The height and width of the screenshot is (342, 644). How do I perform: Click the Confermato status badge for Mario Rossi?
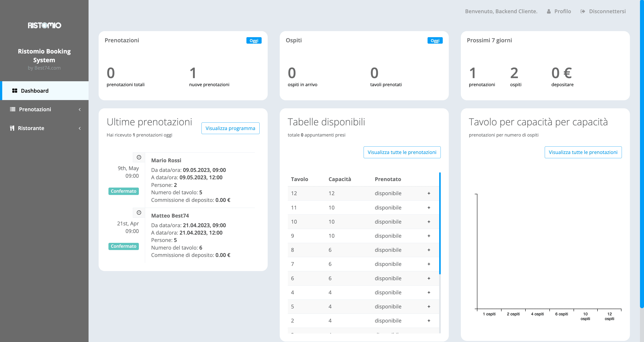(123, 191)
